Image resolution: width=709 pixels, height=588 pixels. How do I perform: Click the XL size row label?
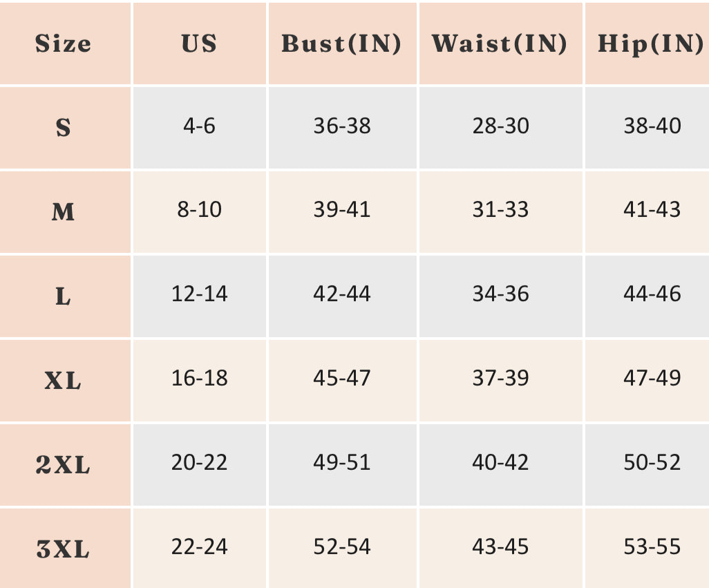63,380
